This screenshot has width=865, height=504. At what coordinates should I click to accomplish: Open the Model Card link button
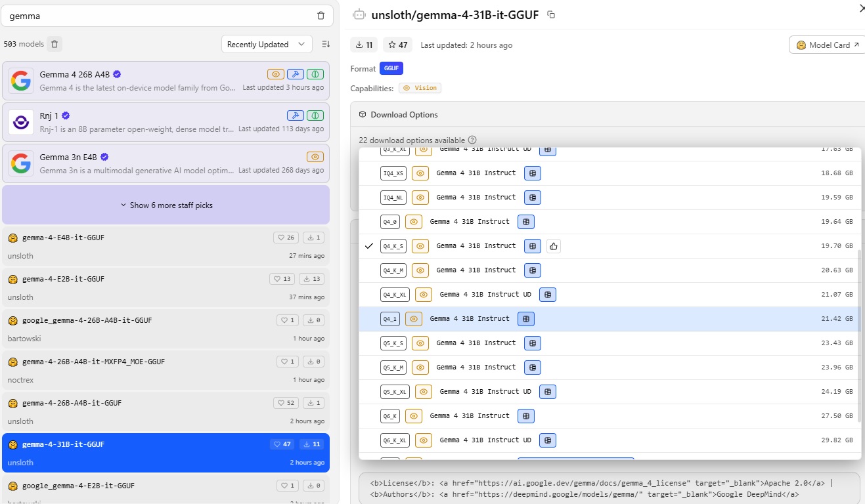(x=827, y=45)
